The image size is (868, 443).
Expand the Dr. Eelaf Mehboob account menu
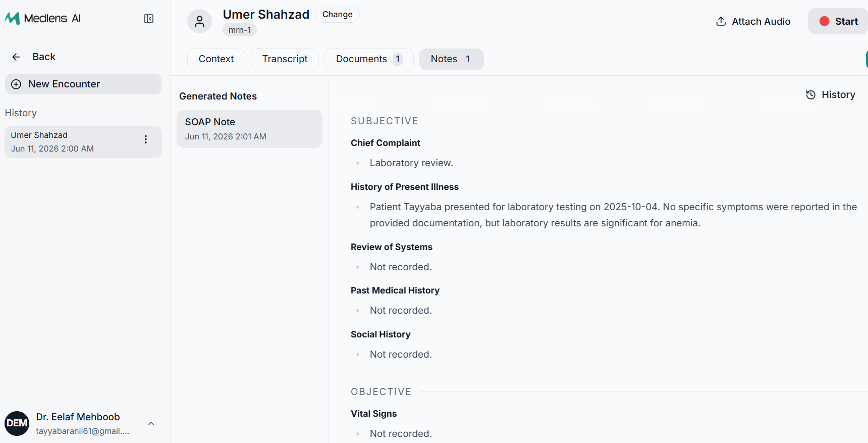[x=151, y=424]
